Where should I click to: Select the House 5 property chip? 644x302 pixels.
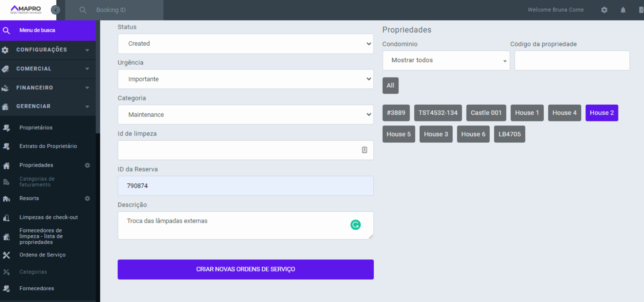pyautogui.click(x=398, y=134)
